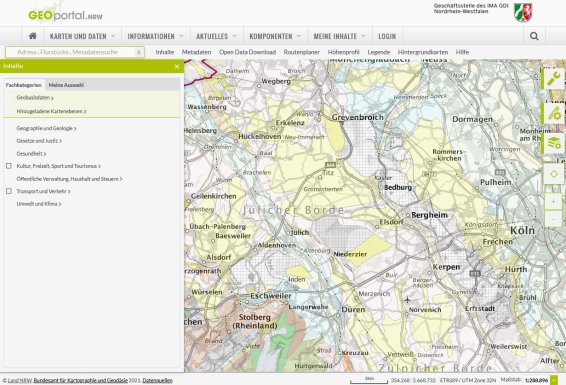Open Bundesamt für Kartographie und Geodäsie link
This screenshot has width=566, height=385.
(x=80, y=380)
